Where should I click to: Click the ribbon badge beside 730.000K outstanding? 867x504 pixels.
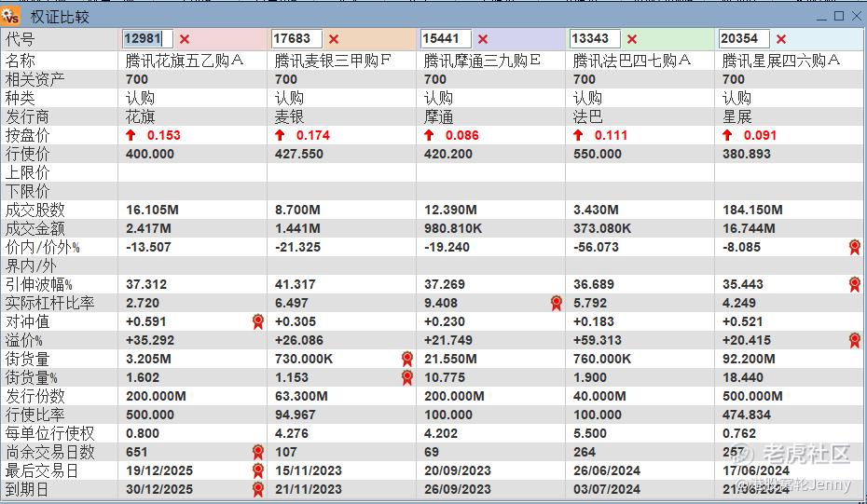pos(407,360)
